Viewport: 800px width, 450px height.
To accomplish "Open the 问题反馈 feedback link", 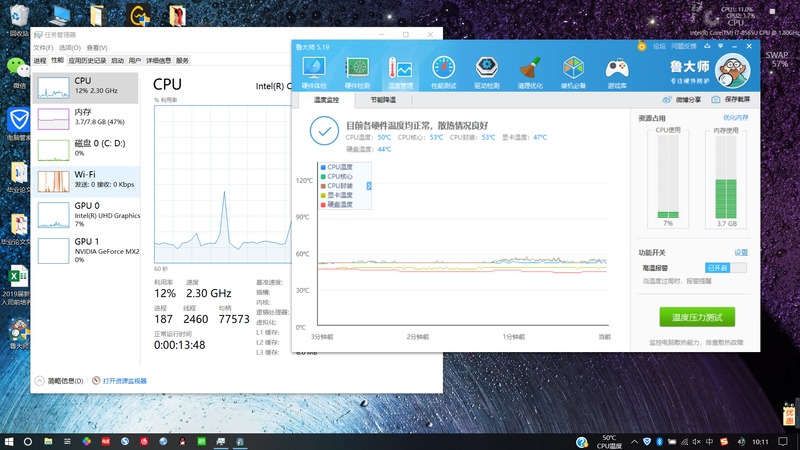I will [x=684, y=46].
